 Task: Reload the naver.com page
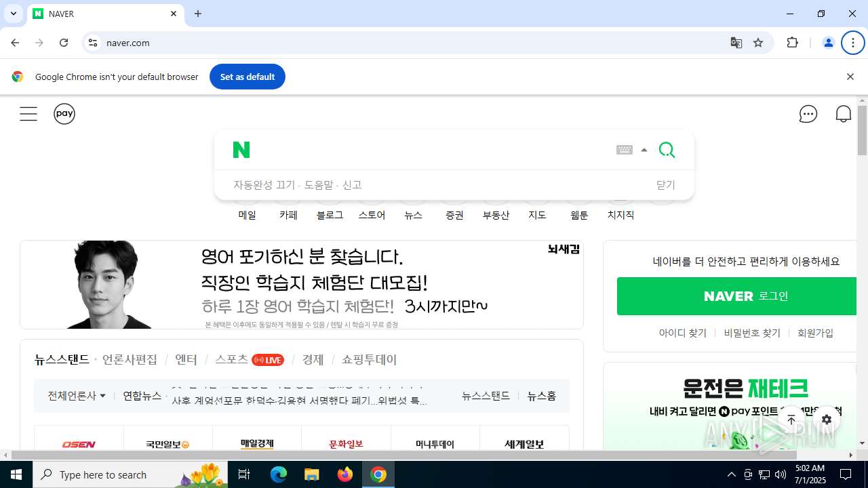pos(64,43)
